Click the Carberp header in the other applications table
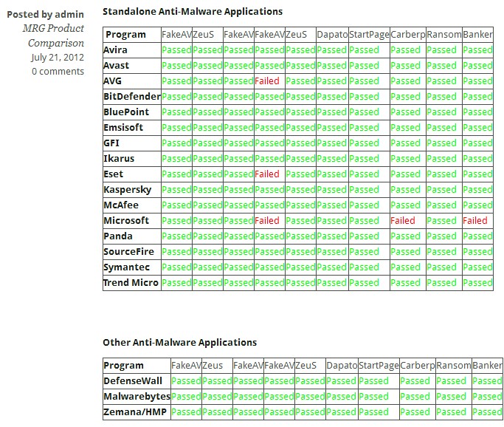Screen dimensions: 504x427 (x=418, y=365)
